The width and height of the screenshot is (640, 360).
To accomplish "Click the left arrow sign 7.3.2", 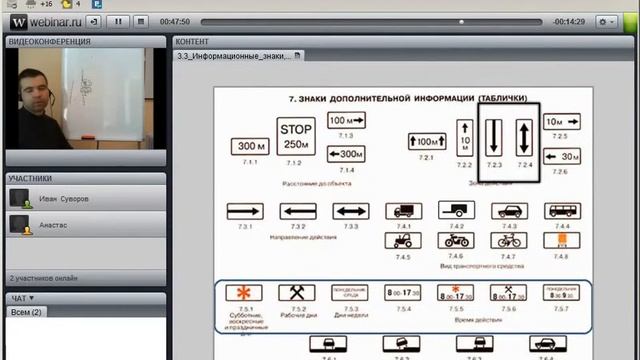I will coord(298,211).
